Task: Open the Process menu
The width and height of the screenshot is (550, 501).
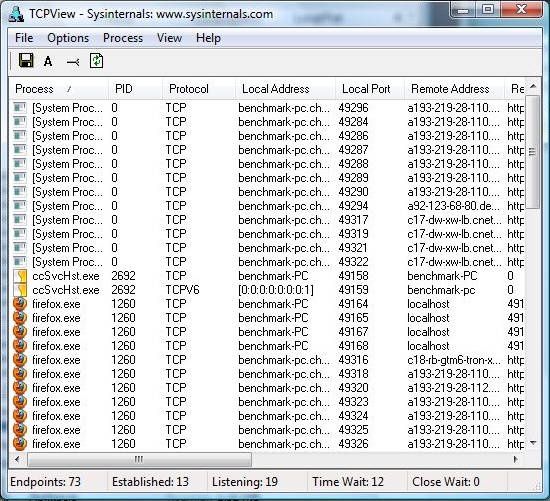Action: click(x=123, y=38)
